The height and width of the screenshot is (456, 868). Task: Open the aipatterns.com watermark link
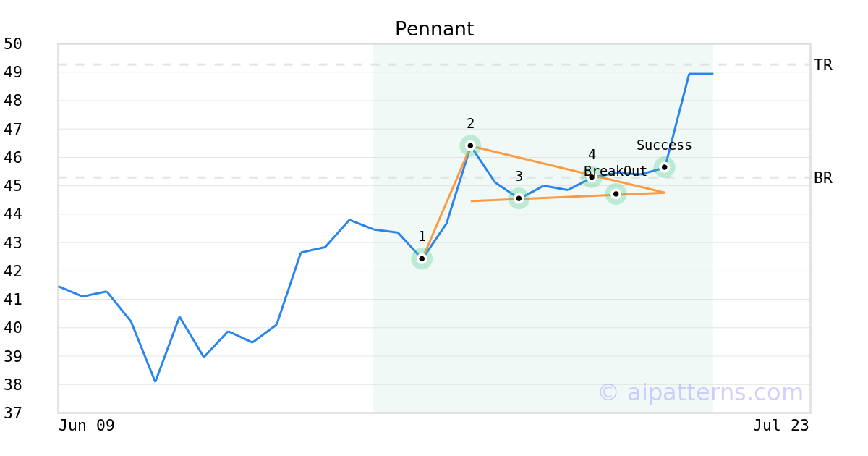700,392
